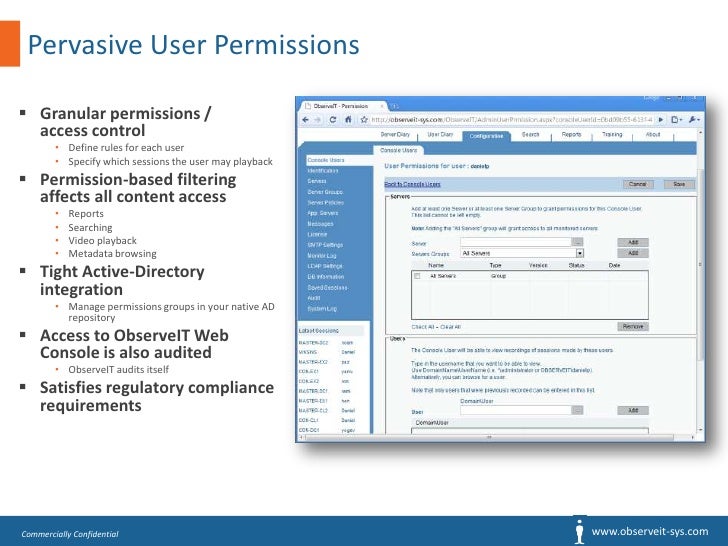Open App. Servers in the sidebar
The height and width of the screenshot is (546, 728).
click(323, 213)
